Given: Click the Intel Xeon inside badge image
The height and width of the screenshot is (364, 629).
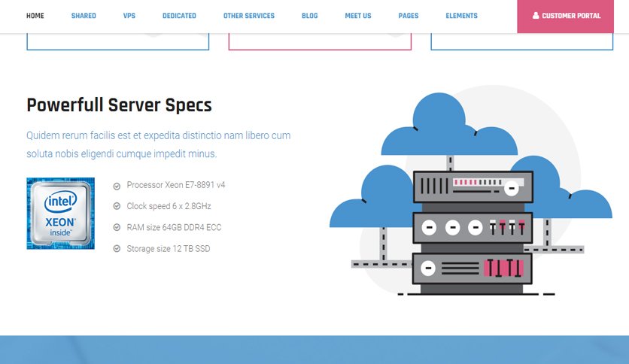Looking at the screenshot, I should point(61,214).
